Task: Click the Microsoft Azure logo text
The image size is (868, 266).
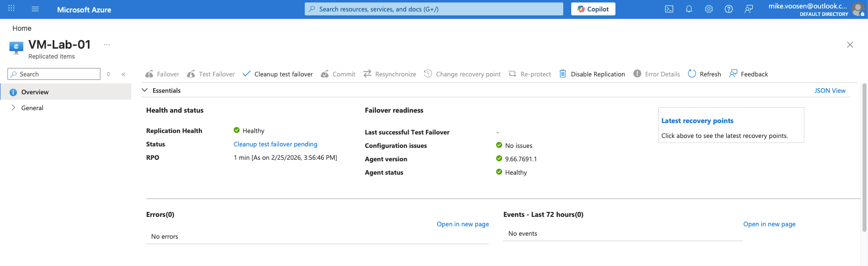Action: [x=84, y=9]
